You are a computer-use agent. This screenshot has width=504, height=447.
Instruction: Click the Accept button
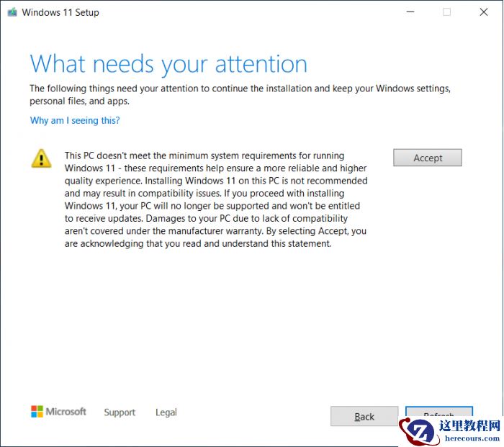[427, 158]
